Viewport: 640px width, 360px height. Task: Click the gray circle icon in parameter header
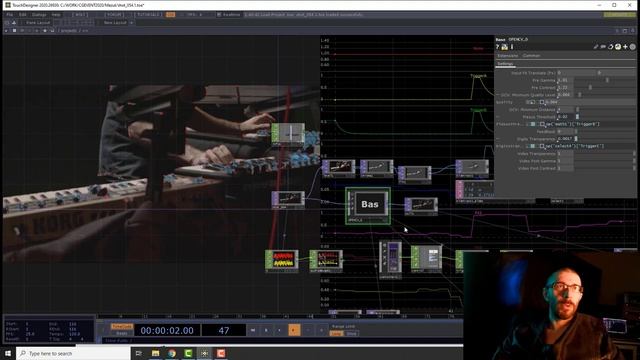click(633, 47)
